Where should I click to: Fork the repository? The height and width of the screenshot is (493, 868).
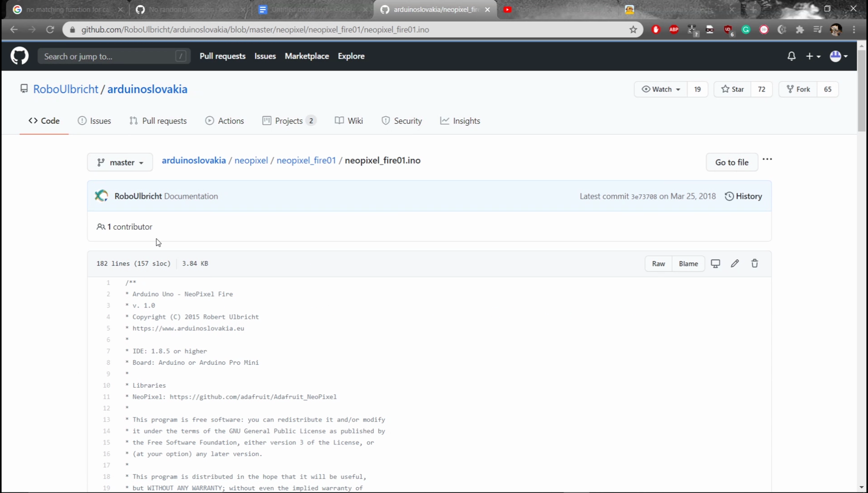tap(798, 89)
